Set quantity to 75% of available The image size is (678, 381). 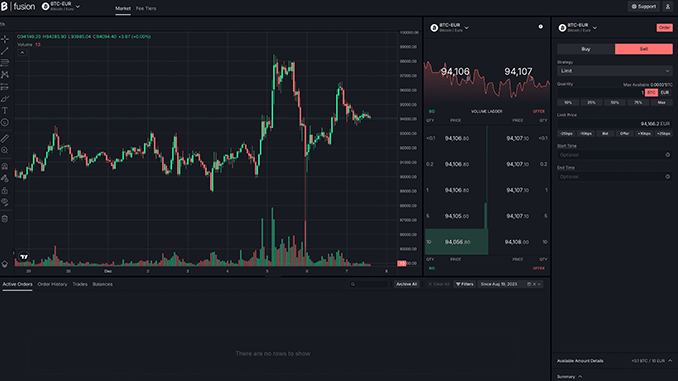[x=638, y=102]
